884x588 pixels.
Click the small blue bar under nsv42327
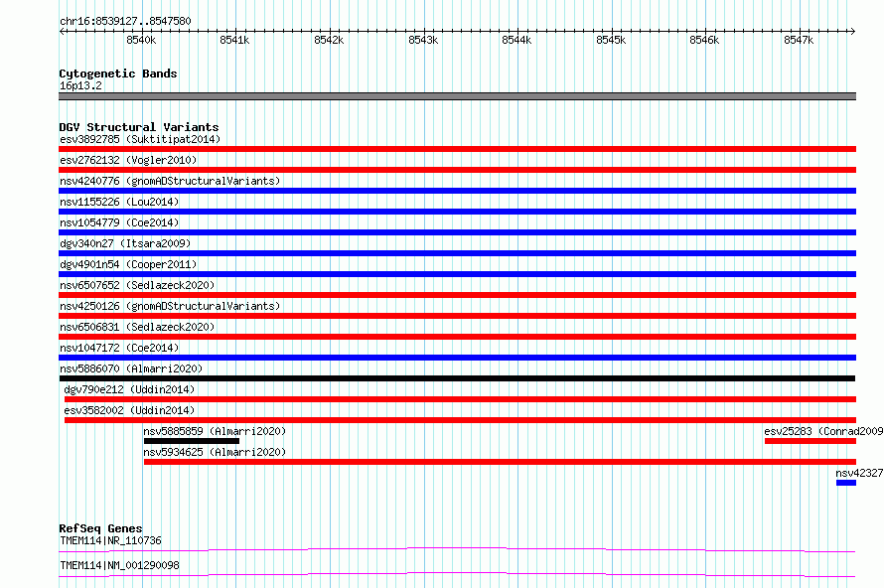pyautogui.click(x=845, y=483)
